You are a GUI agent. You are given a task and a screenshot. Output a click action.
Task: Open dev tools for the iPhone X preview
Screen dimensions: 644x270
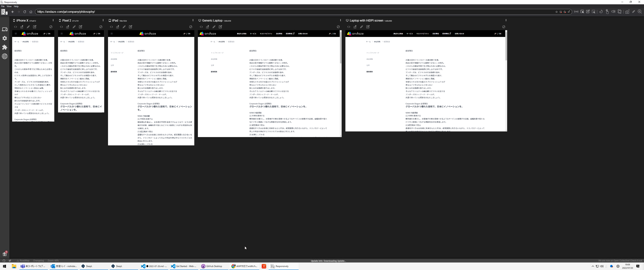click(16, 27)
